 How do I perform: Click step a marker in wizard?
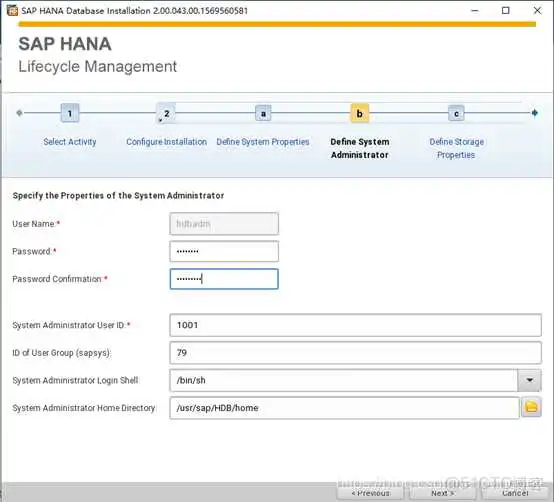pyautogui.click(x=263, y=113)
